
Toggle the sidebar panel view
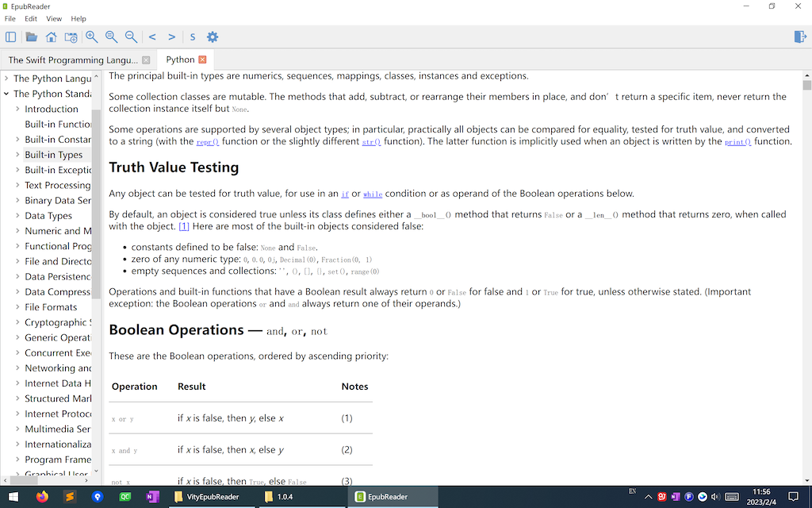tap(10, 37)
